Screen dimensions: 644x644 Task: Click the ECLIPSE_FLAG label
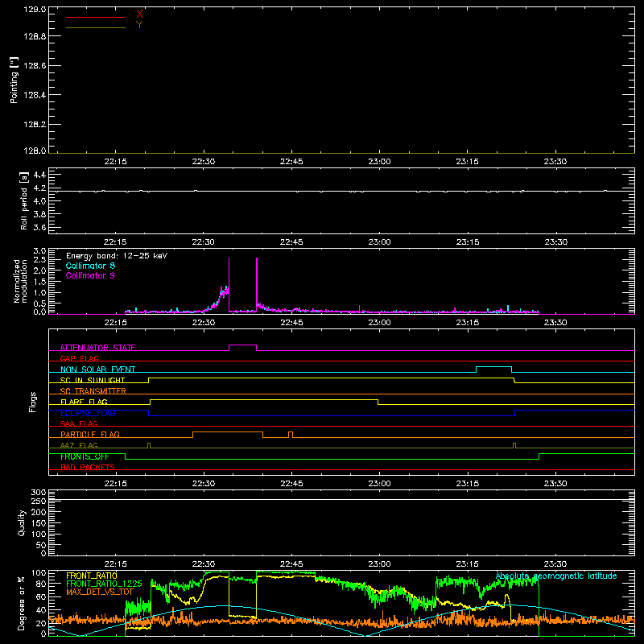(x=88, y=413)
